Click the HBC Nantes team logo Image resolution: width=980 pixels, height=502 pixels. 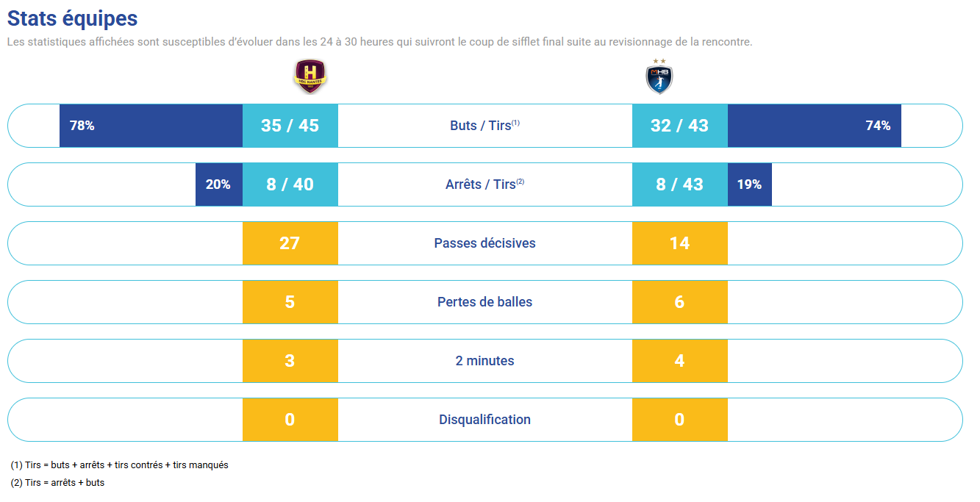coord(310,76)
